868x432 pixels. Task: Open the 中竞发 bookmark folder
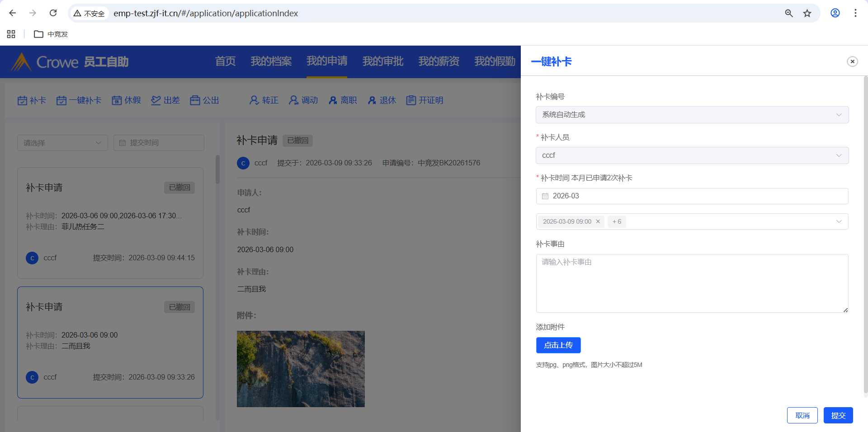coord(51,34)
